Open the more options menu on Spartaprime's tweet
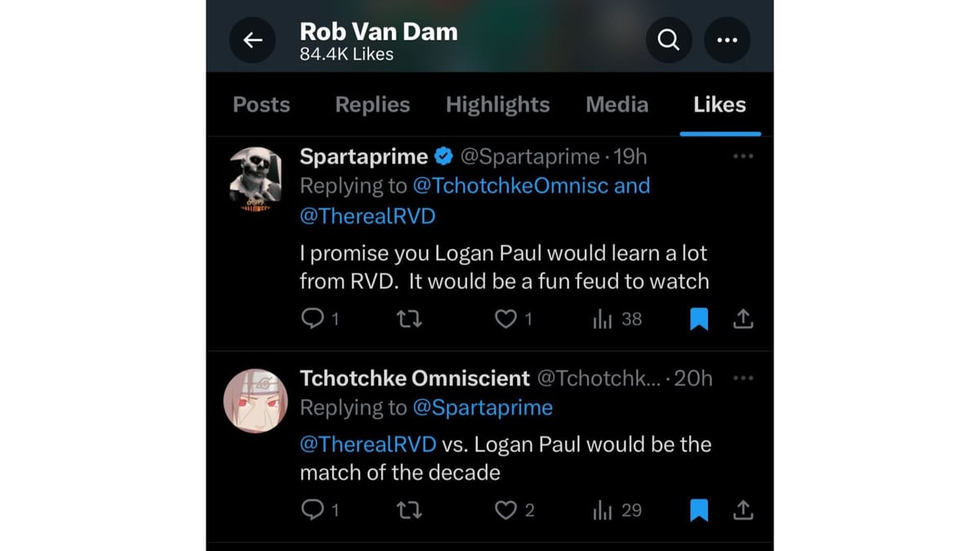Viewport: 980px width, 551px height. click(x=743, y=155)
